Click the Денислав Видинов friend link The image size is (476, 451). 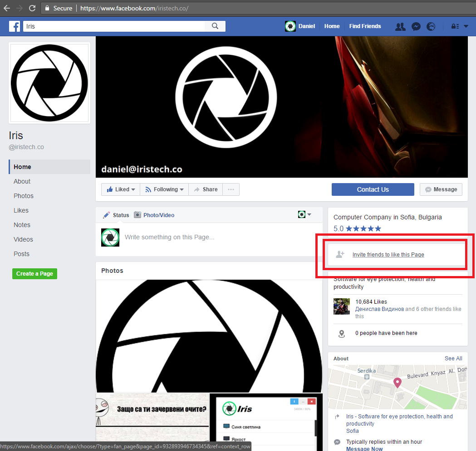click(379, 309)
